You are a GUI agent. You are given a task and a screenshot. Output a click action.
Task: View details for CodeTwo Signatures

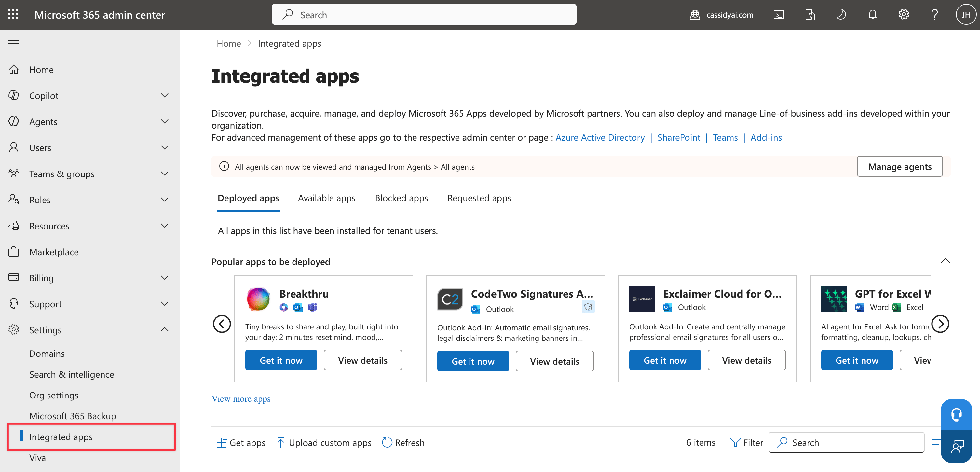[555, 361]
